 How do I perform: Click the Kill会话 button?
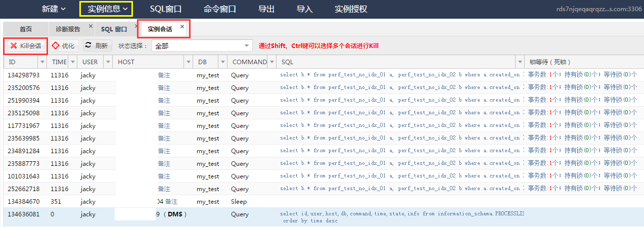click(x=26, y=46)
